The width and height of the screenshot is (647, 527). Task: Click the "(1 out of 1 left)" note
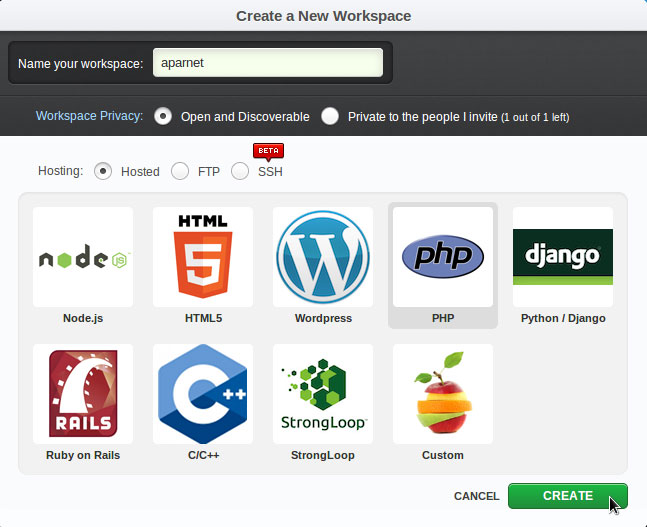click(535, 118)
